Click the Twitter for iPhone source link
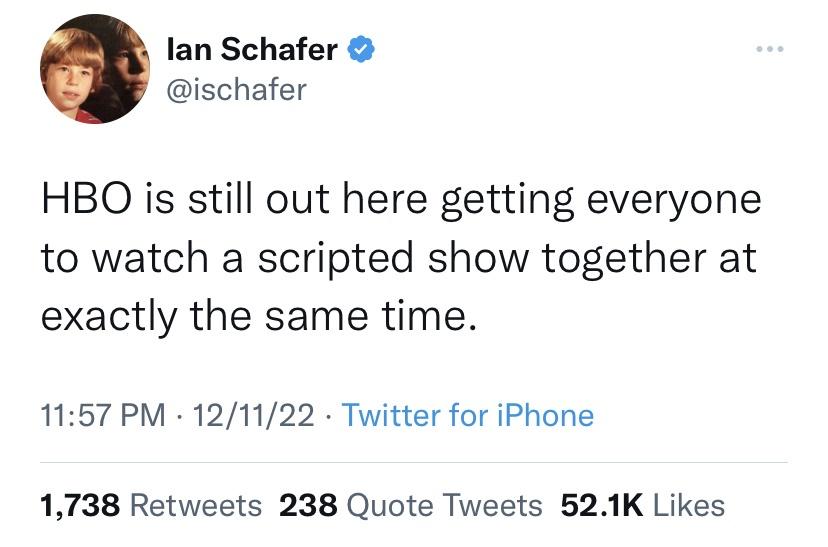Image resolution: width=828 pixels, height=547 pixels. click(x=468, y=415)
